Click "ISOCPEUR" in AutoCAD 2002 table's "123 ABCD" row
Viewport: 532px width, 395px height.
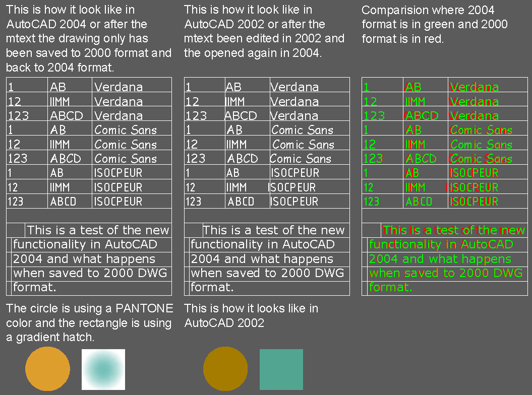click(x=294, y=202)
